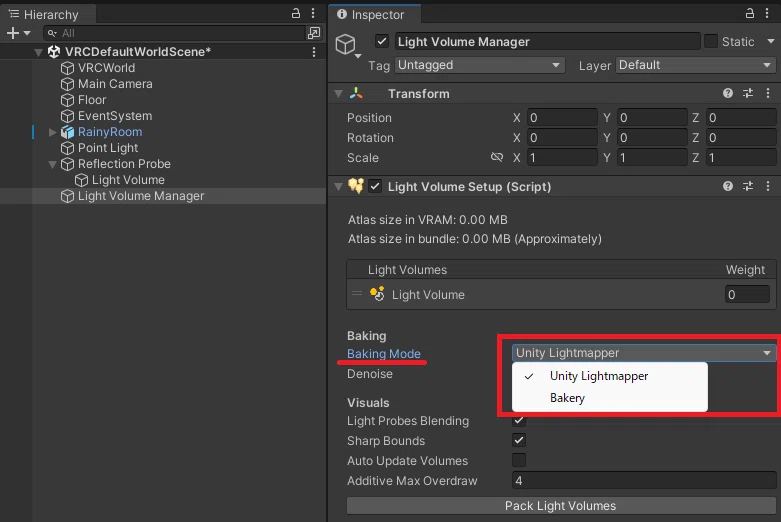The image size is (781, 522).
Task: Open Light Volume Setup presets
Action: pos(748,186)
